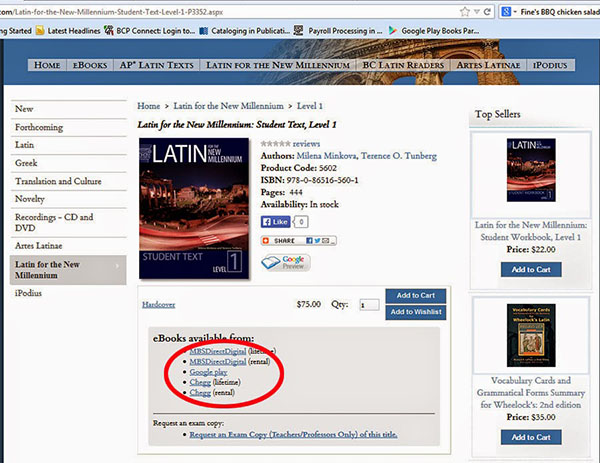The height and width of the screenshot is (463, 600).
Task: Click the Facebook Like button
Action: 276,222
